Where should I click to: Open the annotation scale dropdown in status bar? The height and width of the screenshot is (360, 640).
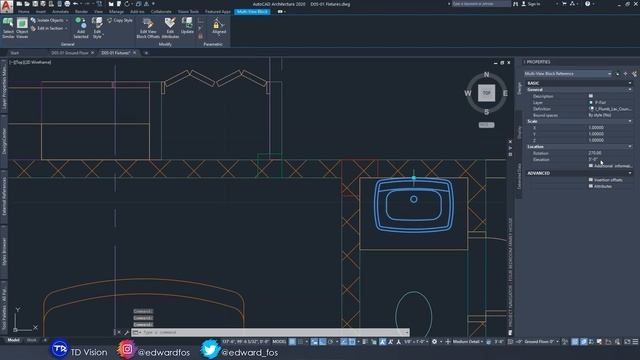(x=416, y=342)
